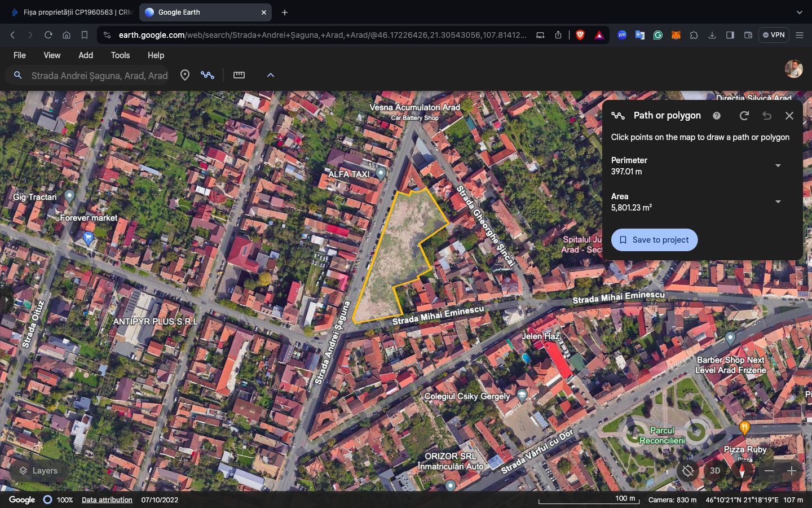
Task: Toggle the rotation lock button
Action: (688, 471)
